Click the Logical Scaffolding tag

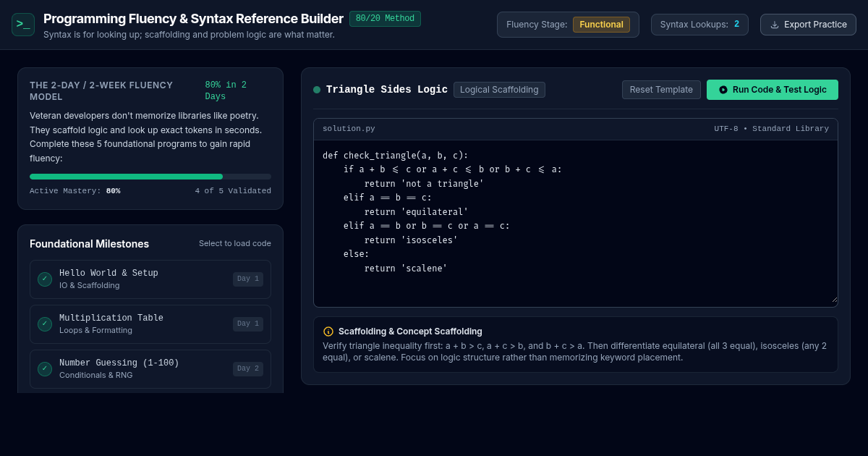[499, 90]
